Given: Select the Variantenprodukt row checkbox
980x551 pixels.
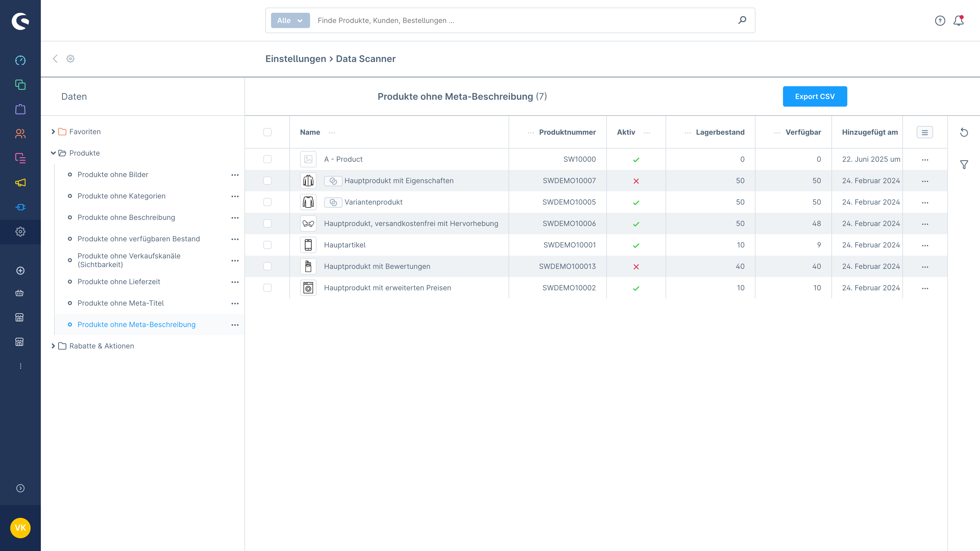Looking at the screenshot, I should (267, 202).
